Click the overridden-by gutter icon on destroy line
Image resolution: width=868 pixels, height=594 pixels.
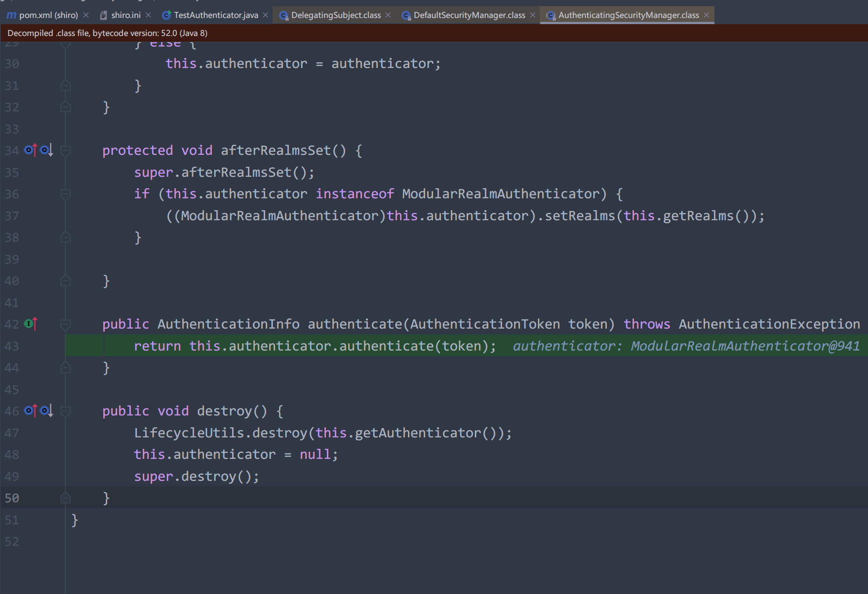(x=46, y=411)
